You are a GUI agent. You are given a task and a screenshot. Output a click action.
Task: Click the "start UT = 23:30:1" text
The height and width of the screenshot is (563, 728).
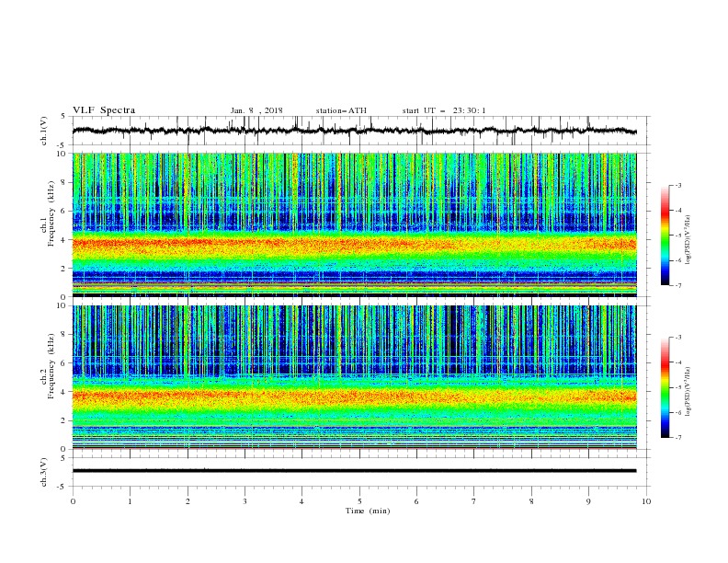pos(444,110)
